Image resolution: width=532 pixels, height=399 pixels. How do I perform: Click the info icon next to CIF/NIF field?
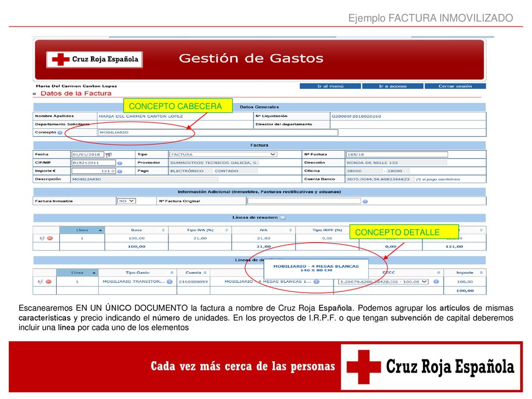(120, 163)
